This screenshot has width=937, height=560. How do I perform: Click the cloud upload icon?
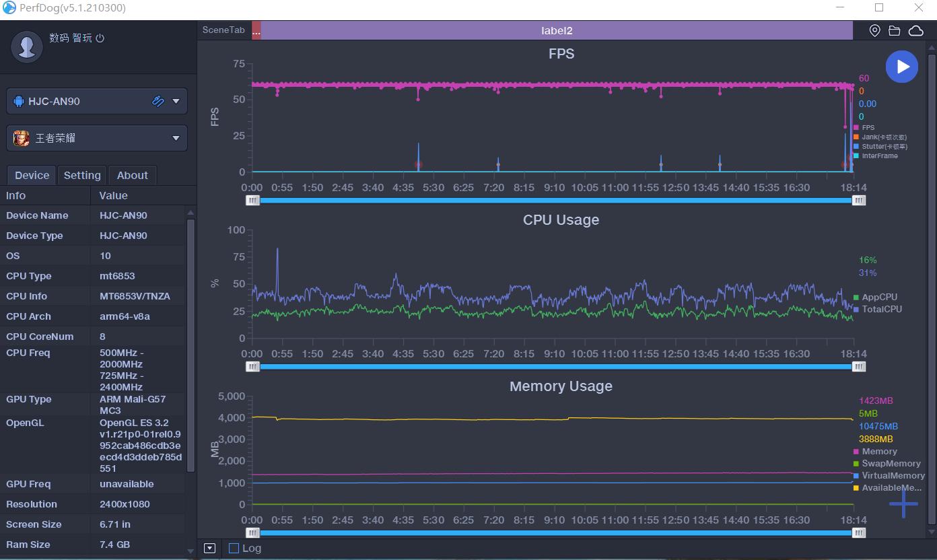[916, 31]
